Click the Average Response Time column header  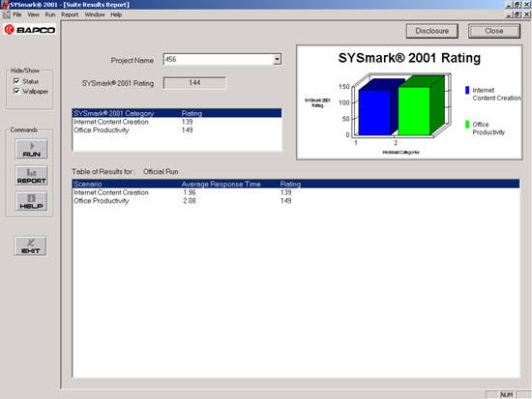221,185
